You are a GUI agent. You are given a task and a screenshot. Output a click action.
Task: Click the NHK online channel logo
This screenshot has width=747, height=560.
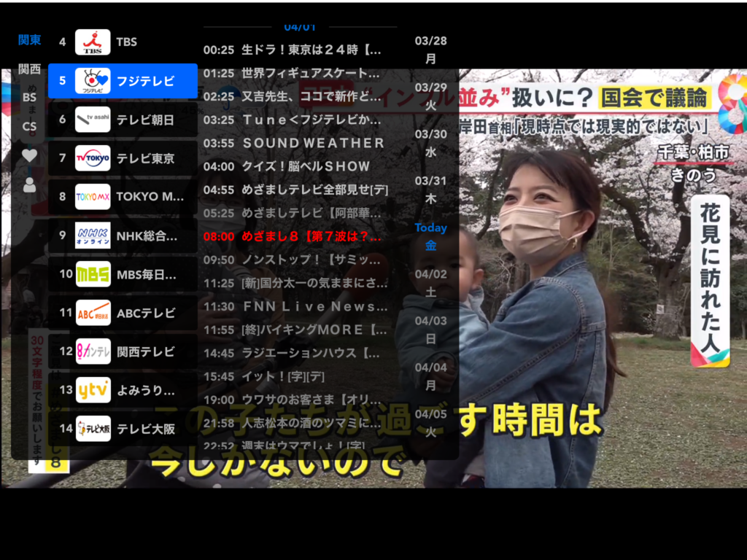tap(93, 236)
